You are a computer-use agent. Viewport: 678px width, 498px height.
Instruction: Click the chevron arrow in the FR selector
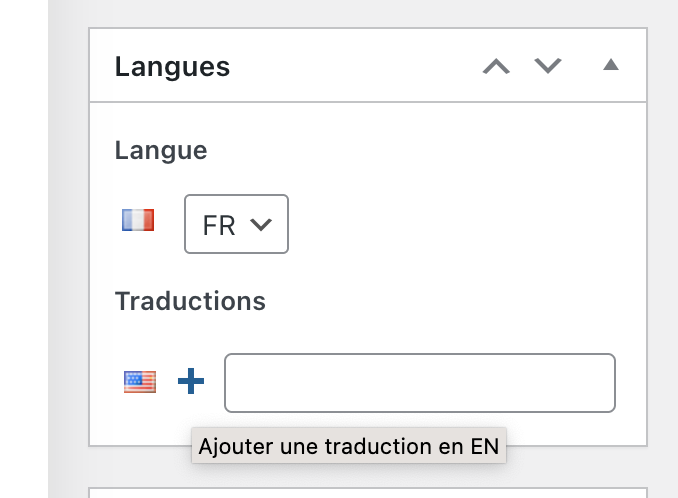click(261, 225)
